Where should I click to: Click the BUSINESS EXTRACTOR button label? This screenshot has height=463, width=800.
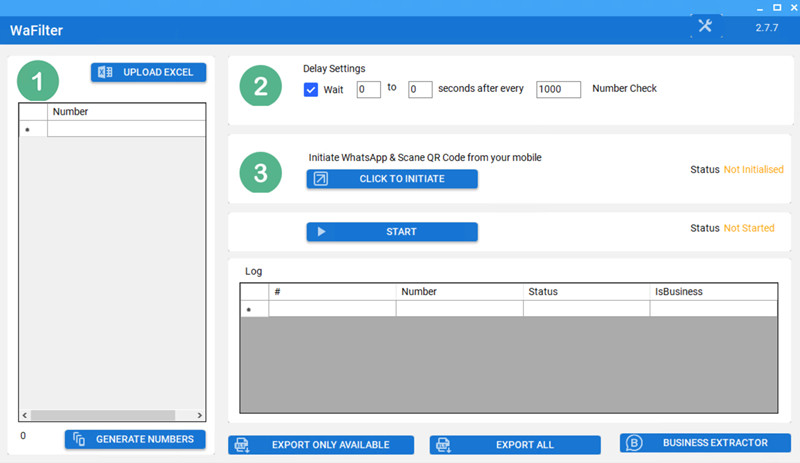click(x=715, y=443)
